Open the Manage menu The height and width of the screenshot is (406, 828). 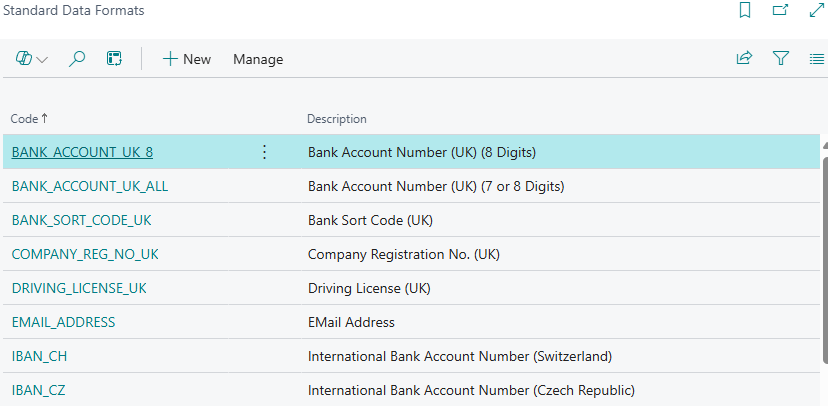[x=258, y=59]
